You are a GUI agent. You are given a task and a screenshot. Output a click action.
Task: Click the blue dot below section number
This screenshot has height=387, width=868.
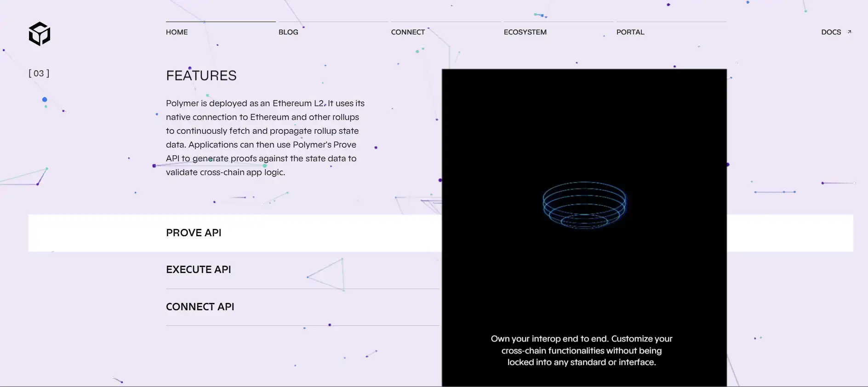click(x=45, y=100)
